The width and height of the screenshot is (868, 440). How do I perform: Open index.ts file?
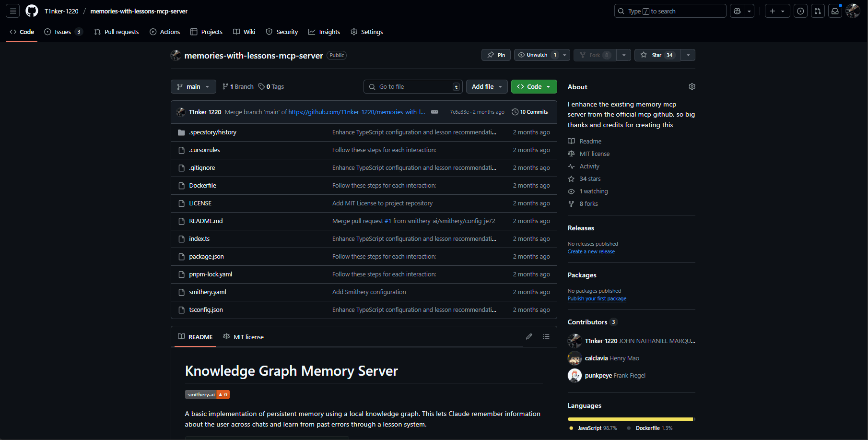click(199, 239)
